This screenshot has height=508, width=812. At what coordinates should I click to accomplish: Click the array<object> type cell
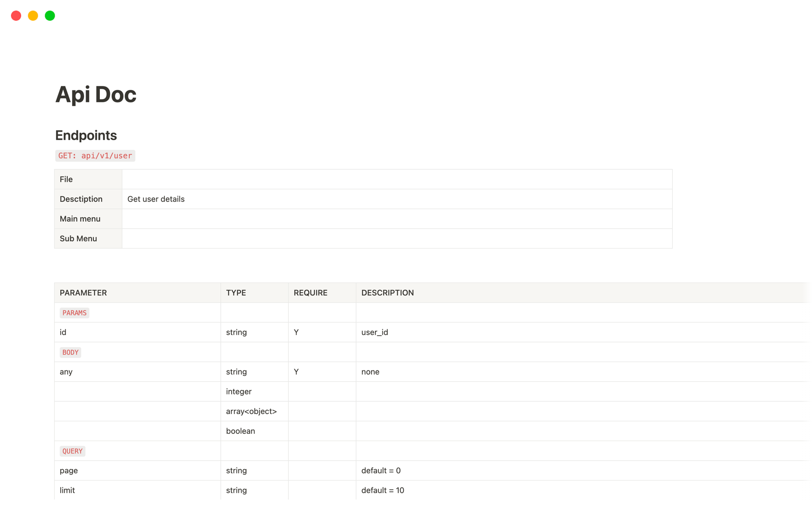[x=251, y=411]
